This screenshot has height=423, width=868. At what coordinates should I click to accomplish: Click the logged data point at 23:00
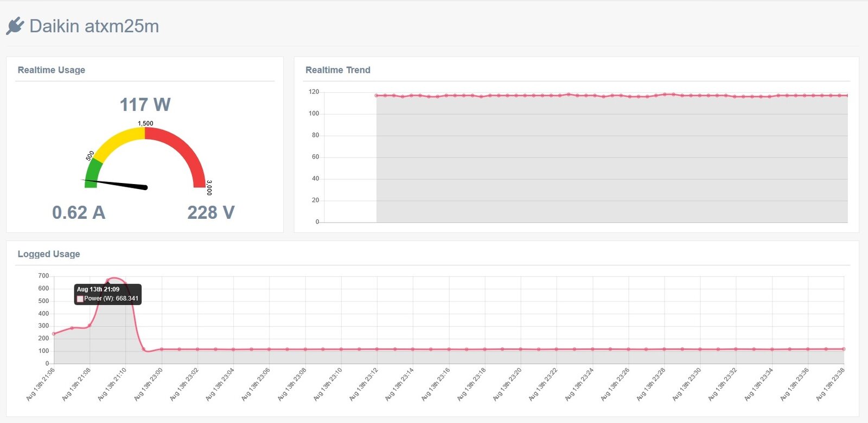162,349
